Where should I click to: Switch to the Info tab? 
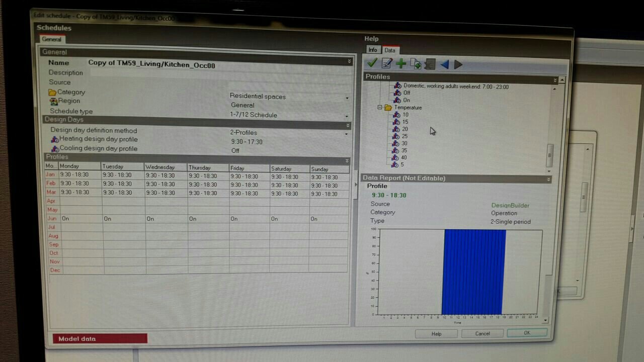point(372,50)
